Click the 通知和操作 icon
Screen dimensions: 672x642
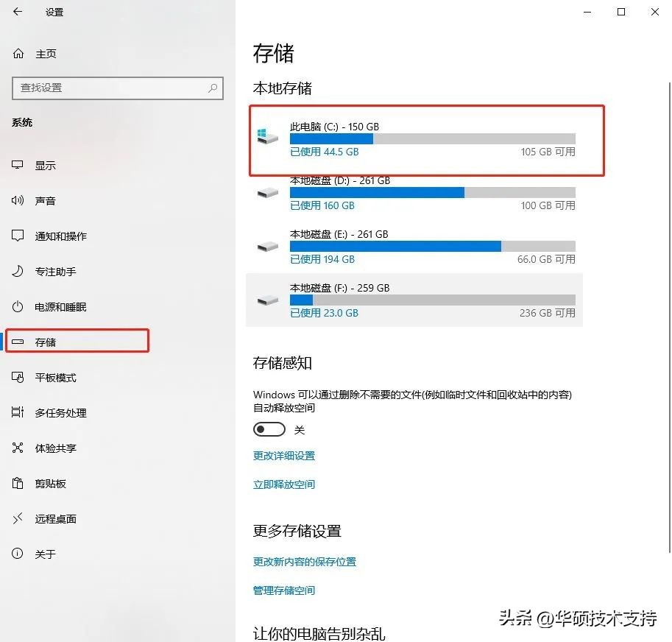(x=17, y=236)
